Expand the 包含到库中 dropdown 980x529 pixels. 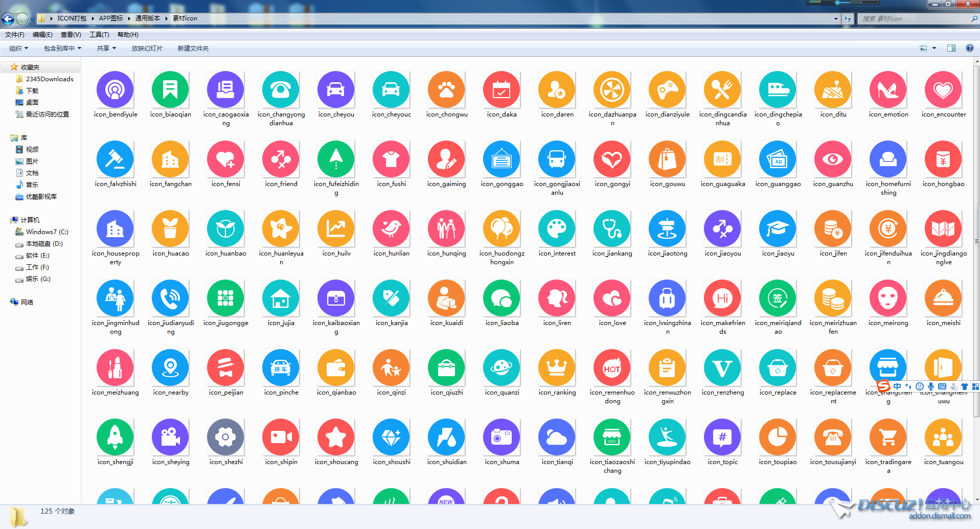(x=62, y=49)
